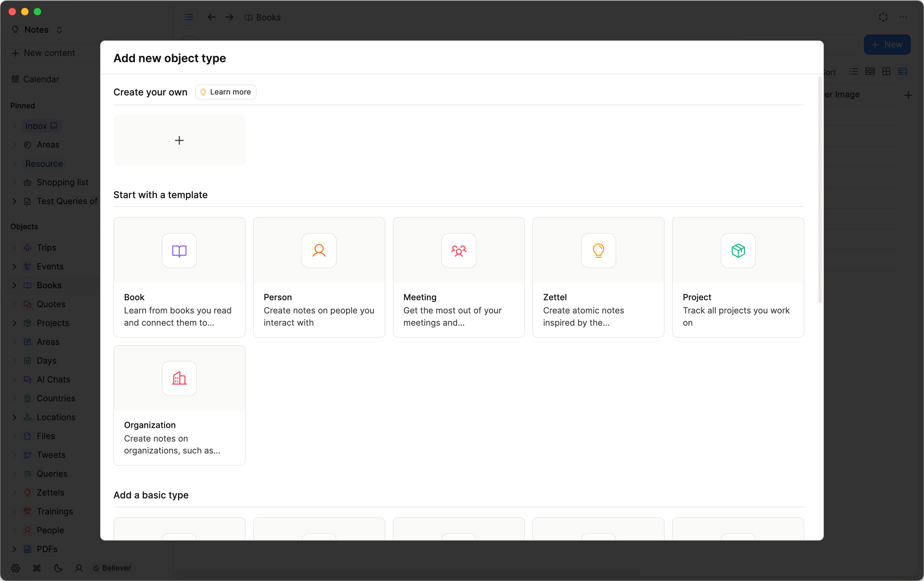Choose the Meeting template icon

pos(459,251)
